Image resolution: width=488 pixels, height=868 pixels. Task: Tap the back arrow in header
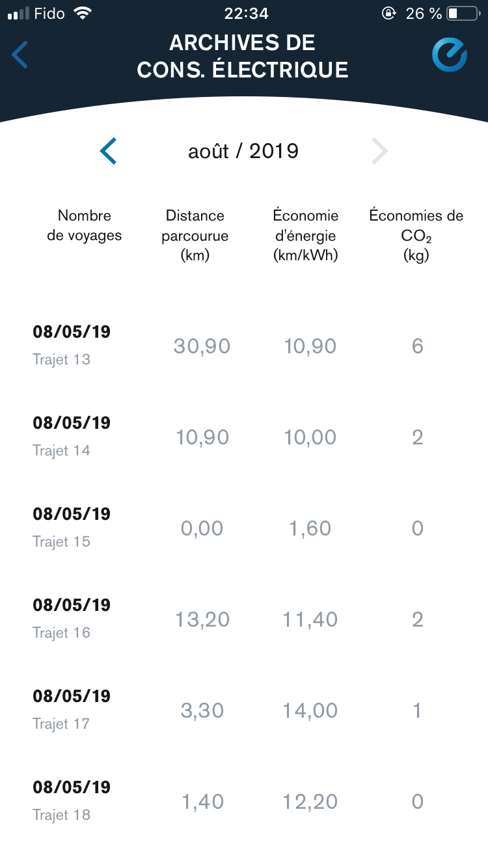pyautogui.click(x=20, y=55)
